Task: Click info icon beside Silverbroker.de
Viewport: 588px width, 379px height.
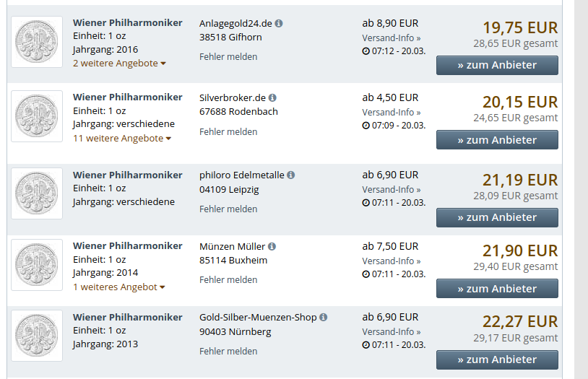Action: coord(272,98)
